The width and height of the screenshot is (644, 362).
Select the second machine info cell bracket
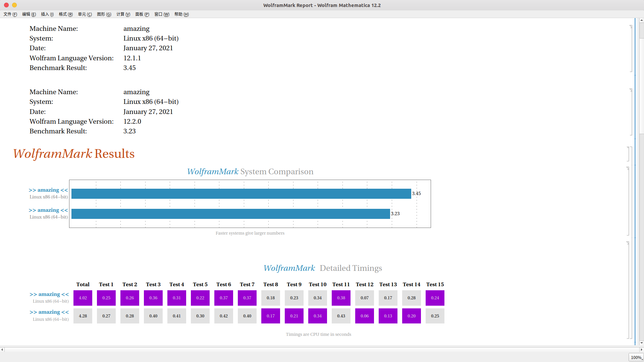(x=631, y=112)
